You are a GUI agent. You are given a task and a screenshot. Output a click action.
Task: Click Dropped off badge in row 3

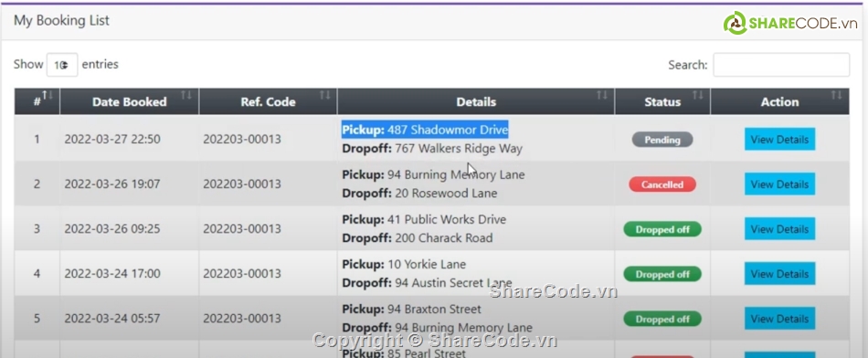click(x=662, y=229)
